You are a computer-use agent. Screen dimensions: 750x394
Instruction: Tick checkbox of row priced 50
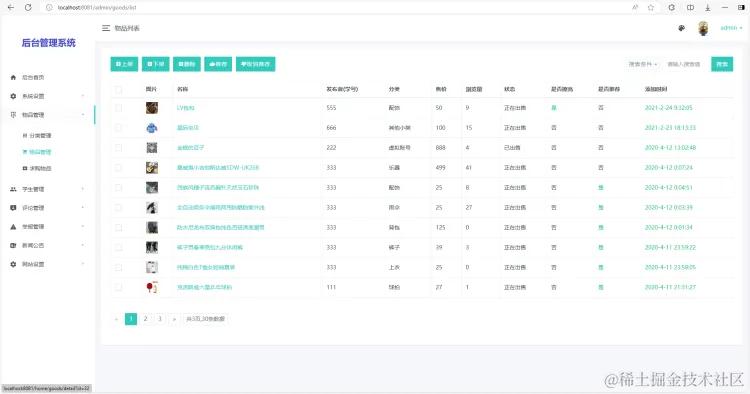[x=119, y=108]
